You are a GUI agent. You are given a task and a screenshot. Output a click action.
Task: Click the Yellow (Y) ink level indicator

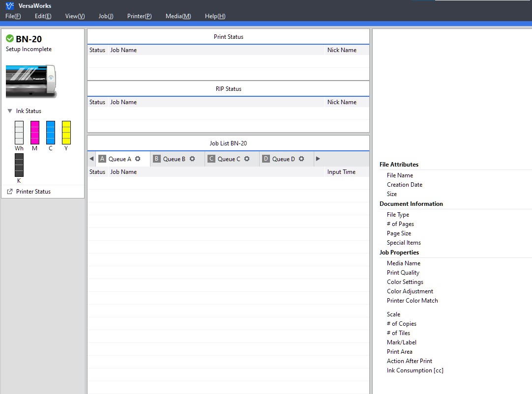[66, 133]
